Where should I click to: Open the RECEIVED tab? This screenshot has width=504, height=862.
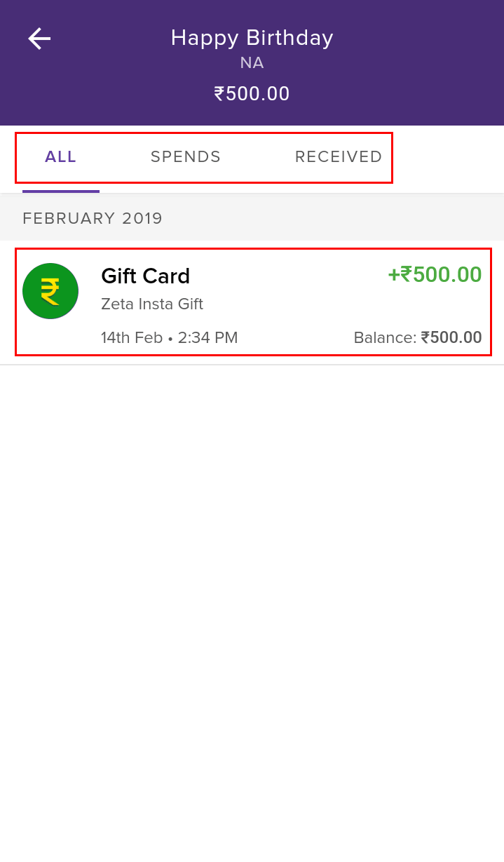click(x=339, y=157)
